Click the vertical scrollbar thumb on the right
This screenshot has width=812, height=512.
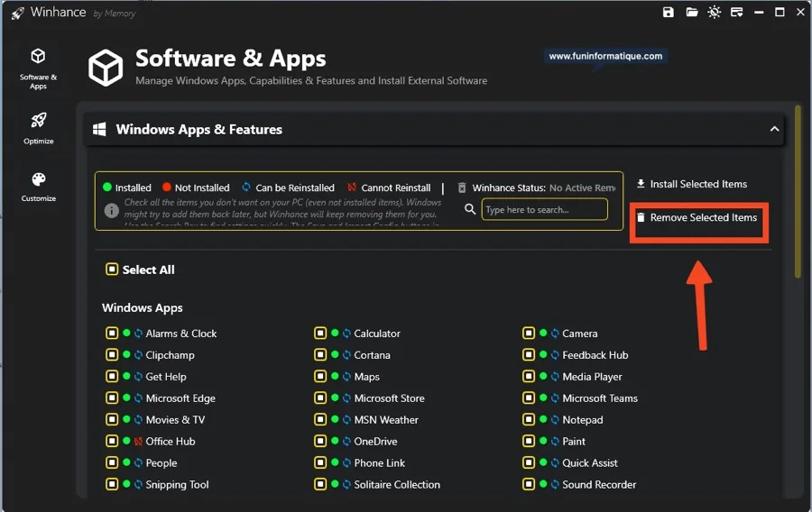[x=798, y=191]
